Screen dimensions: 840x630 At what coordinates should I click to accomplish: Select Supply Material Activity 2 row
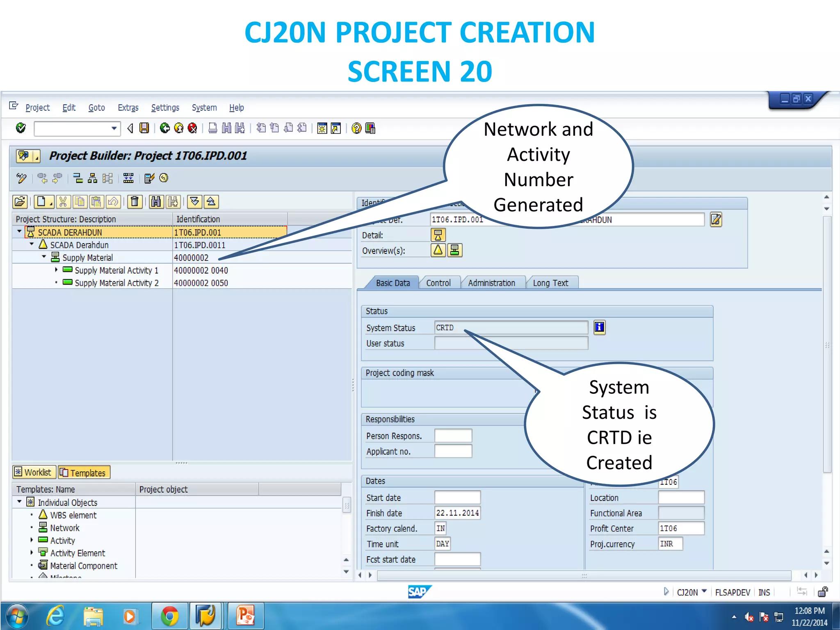click(182, 283)
